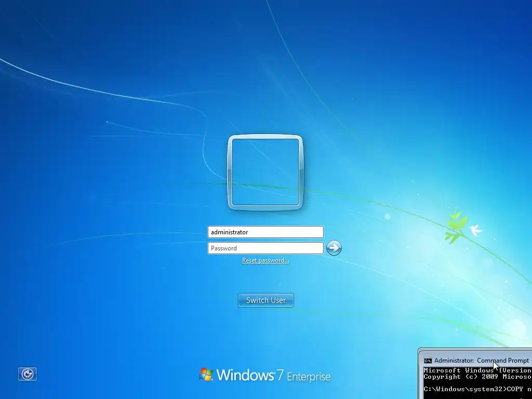
Task: Click the Switch User button
Action: (x=266, y=300)
